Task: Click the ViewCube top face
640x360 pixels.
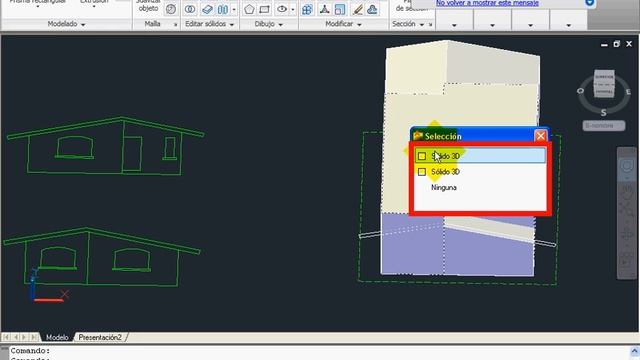Action: tap(604, 76)
